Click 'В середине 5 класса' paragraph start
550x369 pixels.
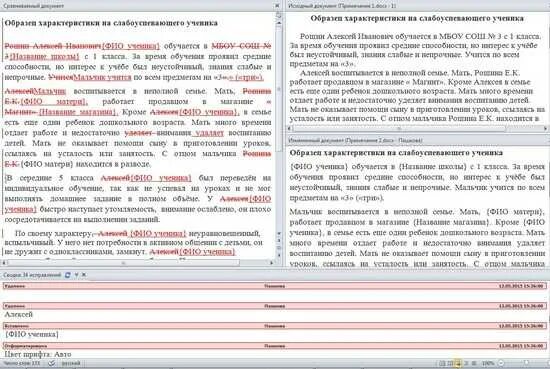(49, 178)
